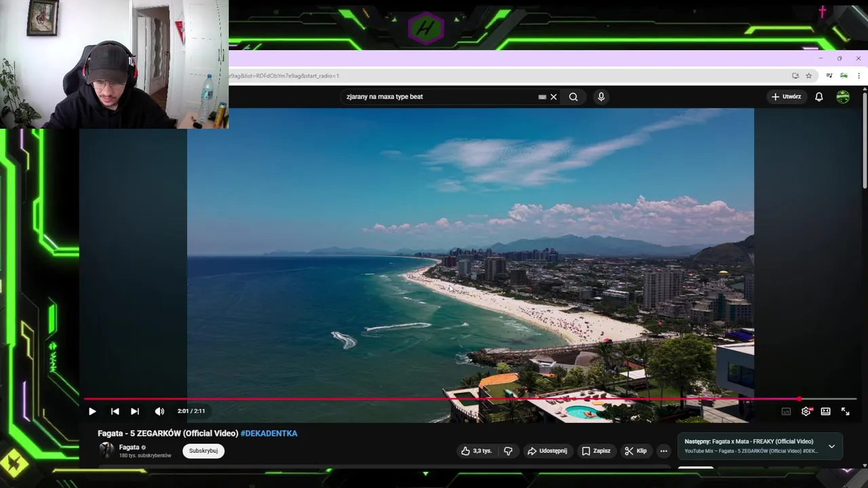Open the on-screen keyboard in search box
Image resolution: width=868 pixels, height=488 pixels.
[x=542, y=97]
